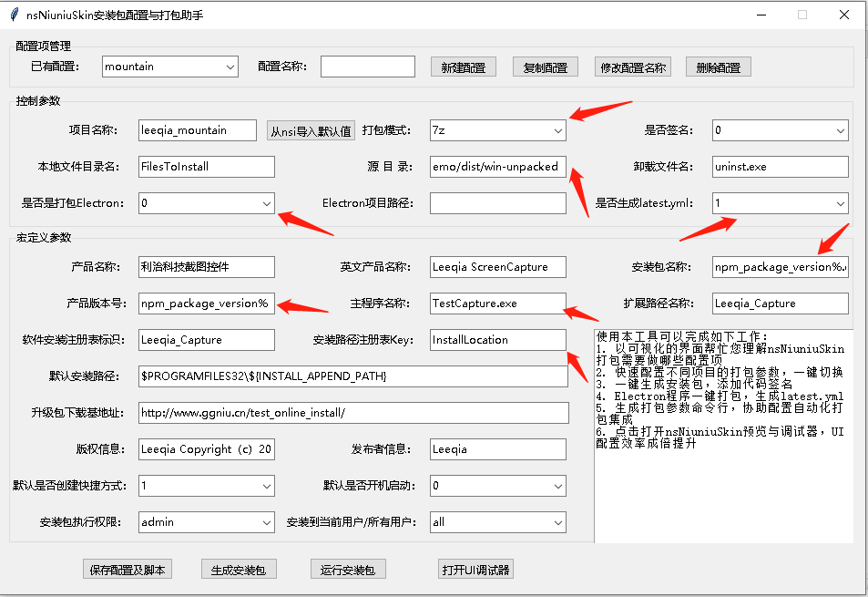Edit the 安装路径注册表Key field InstallLocation
Image resolution: width=868 pixels, height=597 pixels.
(497, 340)
